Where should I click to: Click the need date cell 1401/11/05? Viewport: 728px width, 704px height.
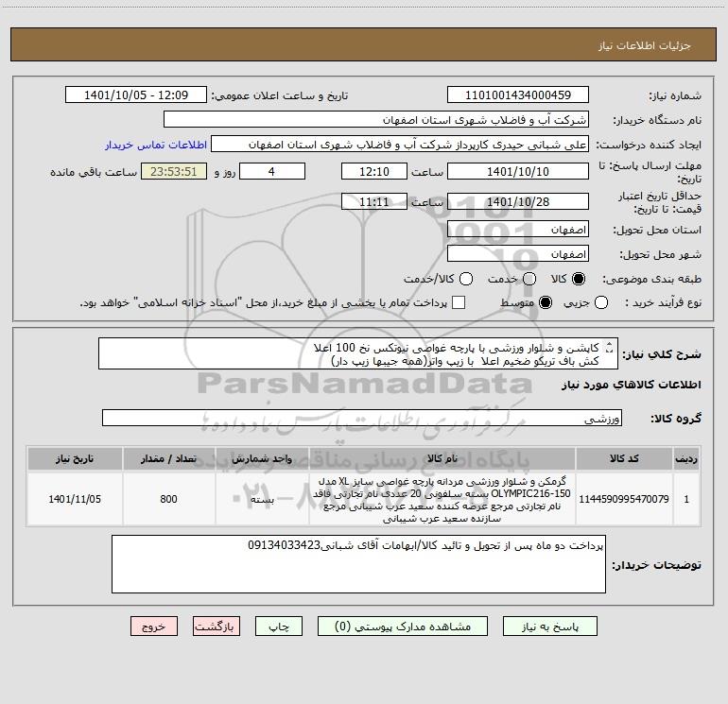coord(75,499)
